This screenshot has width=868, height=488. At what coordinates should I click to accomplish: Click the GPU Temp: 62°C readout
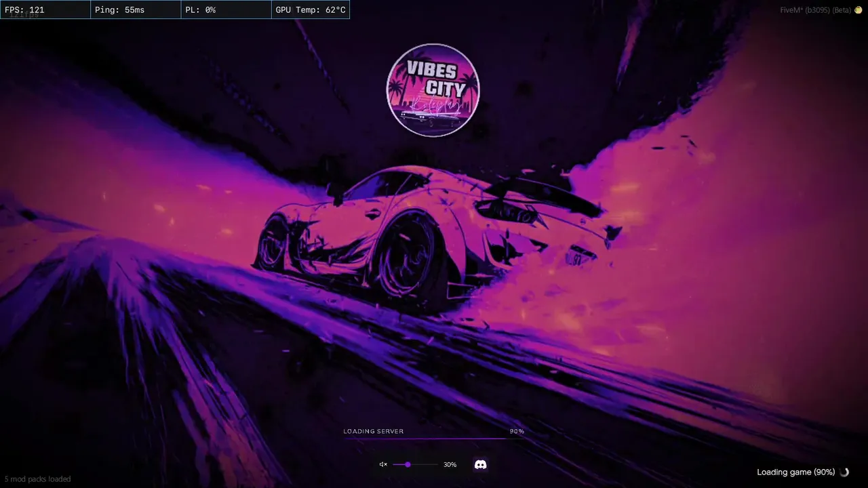pos(311,10)
